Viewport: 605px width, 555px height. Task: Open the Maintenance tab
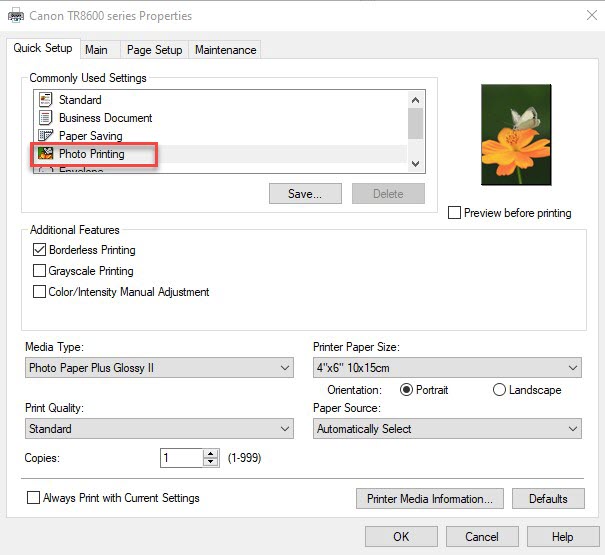[225, 50]
